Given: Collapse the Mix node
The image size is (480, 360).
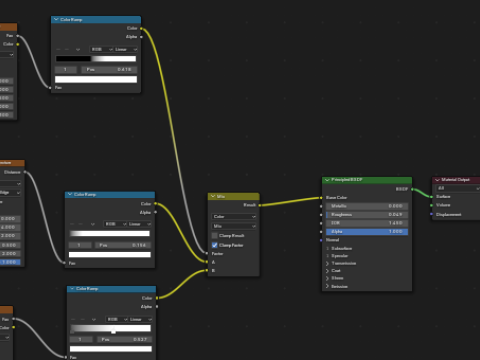Looking at the screenshot, I should 213,196.
